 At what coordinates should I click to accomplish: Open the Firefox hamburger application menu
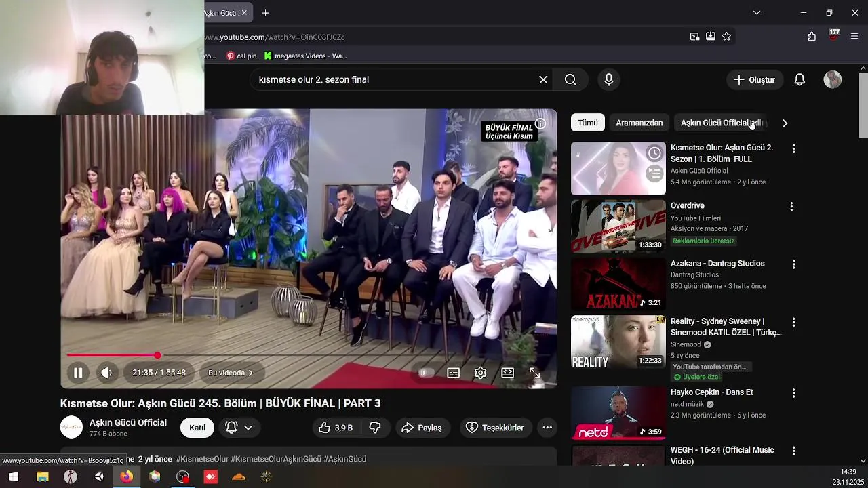coord(854,37)
